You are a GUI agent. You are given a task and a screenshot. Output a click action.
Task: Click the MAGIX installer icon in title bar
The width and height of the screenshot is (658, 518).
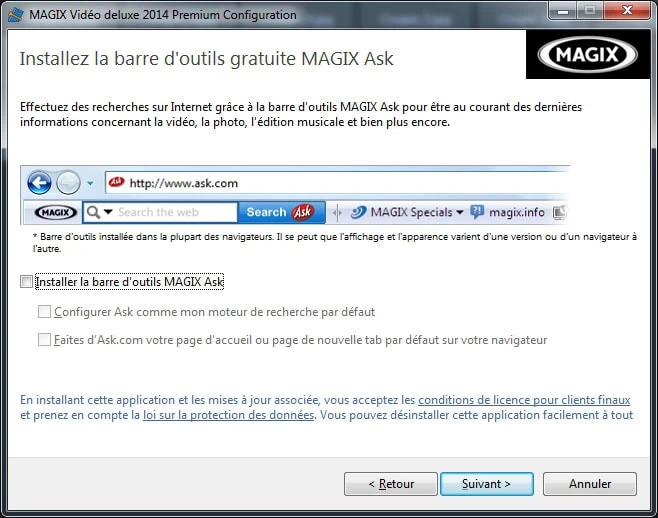click(x=16, y=15)
